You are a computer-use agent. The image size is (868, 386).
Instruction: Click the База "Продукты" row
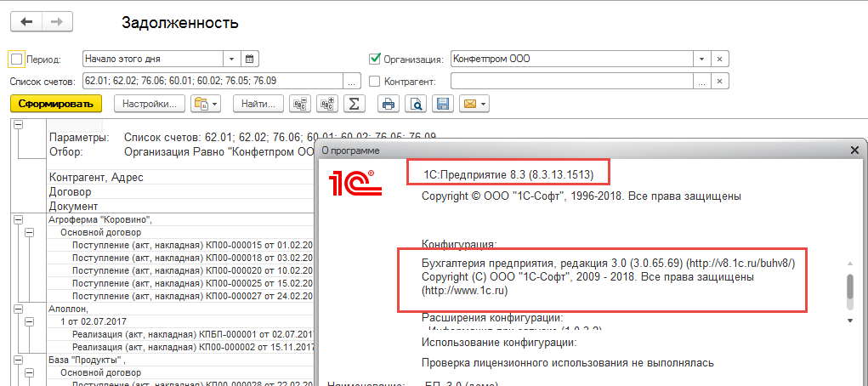point(180,360)
